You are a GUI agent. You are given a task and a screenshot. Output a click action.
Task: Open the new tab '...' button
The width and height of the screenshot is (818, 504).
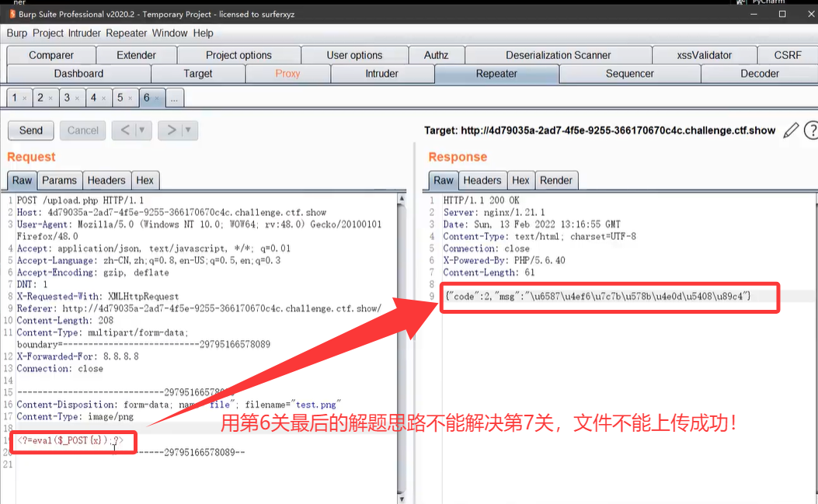[174, 98]
